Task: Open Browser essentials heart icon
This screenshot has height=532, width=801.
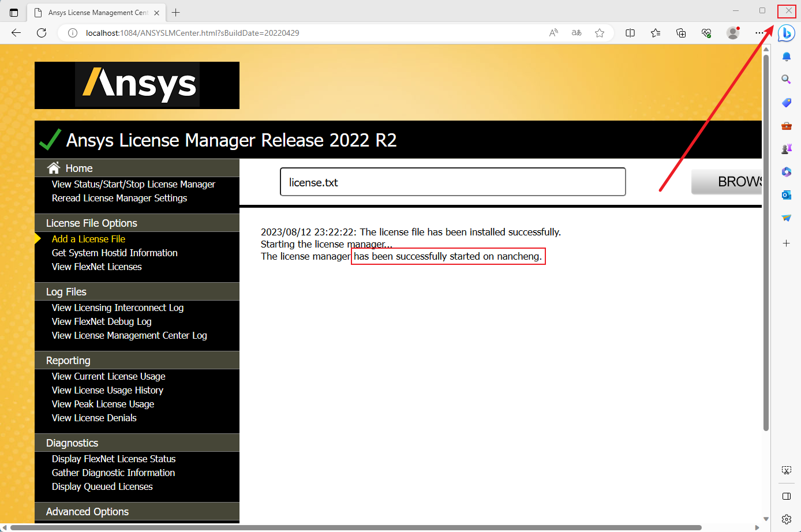Action: click(706, 33)
